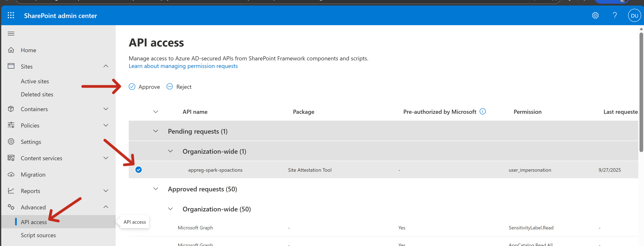
Task: Open the app launcher waffle icon
Action: 11,16
